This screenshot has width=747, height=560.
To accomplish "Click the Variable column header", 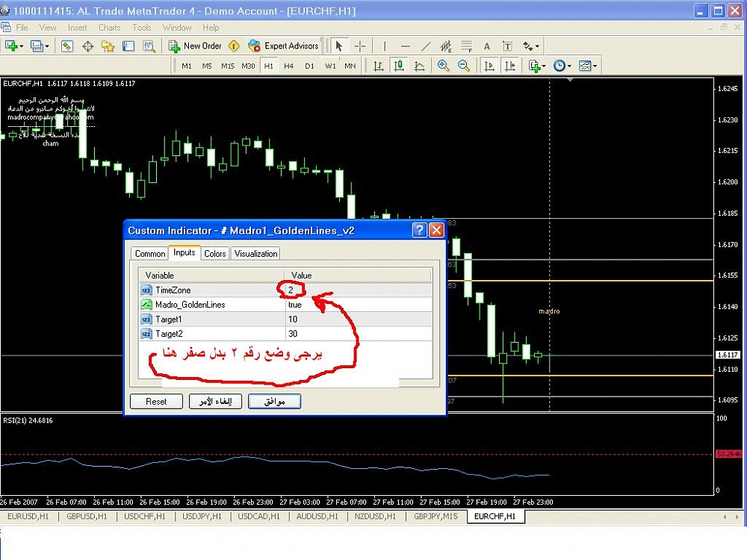I will (211, 276).
